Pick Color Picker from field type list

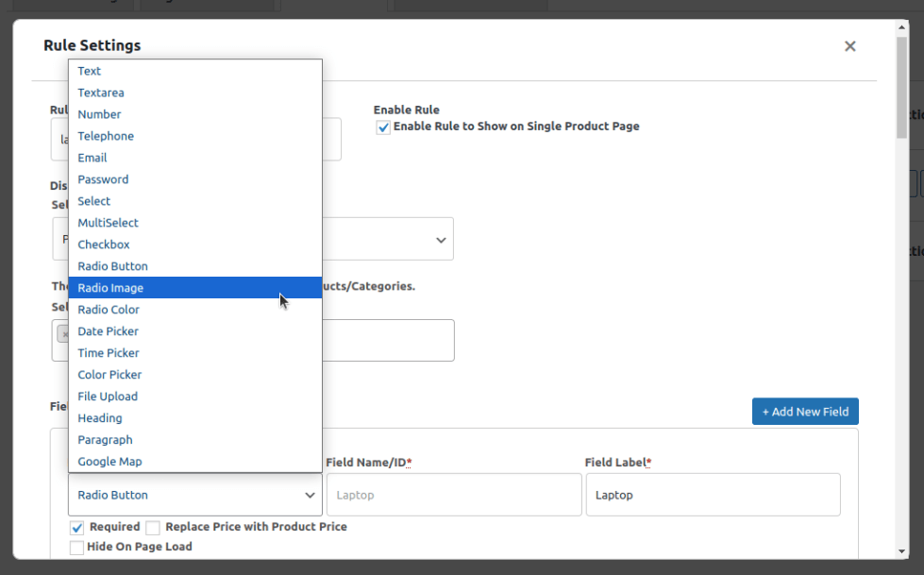pyautogui.click(x=109, y=375)
